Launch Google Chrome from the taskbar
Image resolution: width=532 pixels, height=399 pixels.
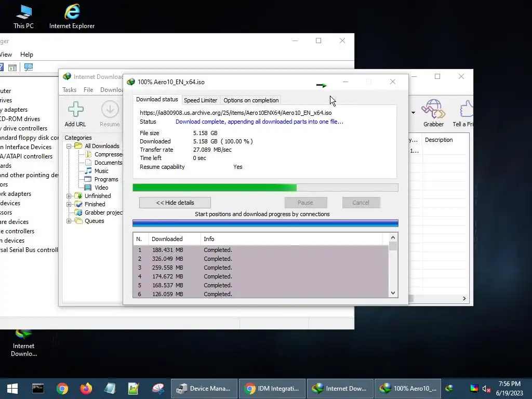tap(62, 389)
